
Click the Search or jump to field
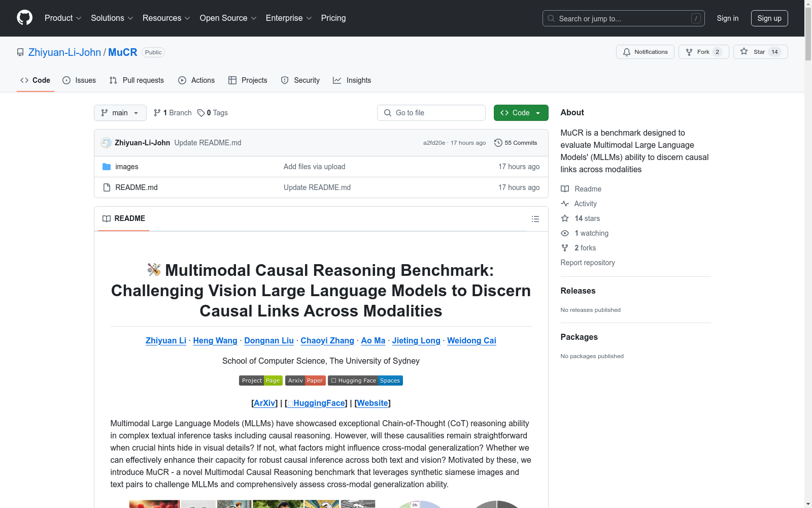pos(624,18)
